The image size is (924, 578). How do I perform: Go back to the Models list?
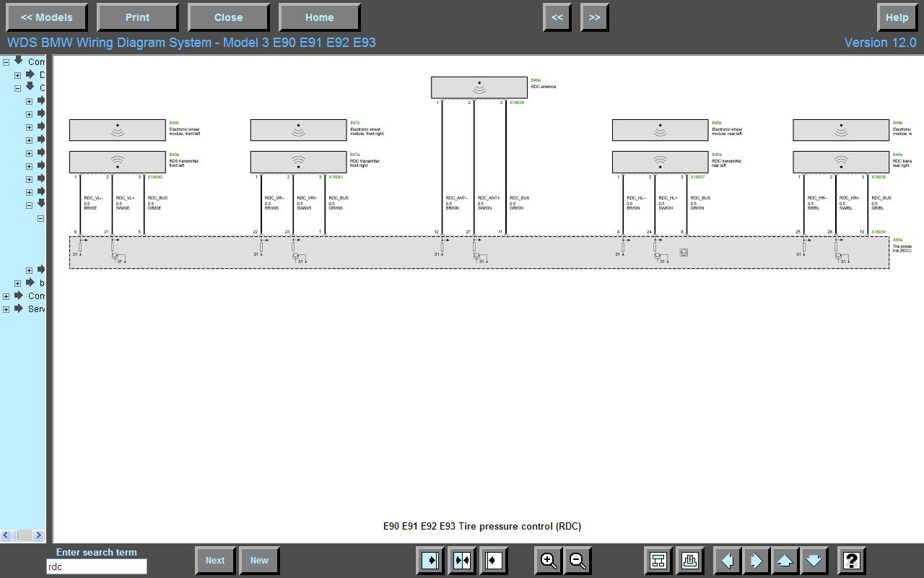(x=47, y=17)
